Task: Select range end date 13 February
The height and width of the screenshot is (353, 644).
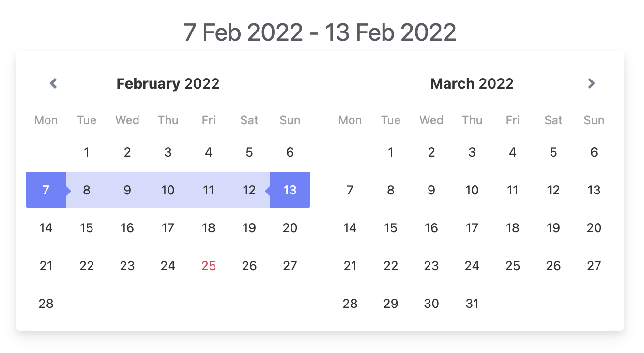Action: 290,190
